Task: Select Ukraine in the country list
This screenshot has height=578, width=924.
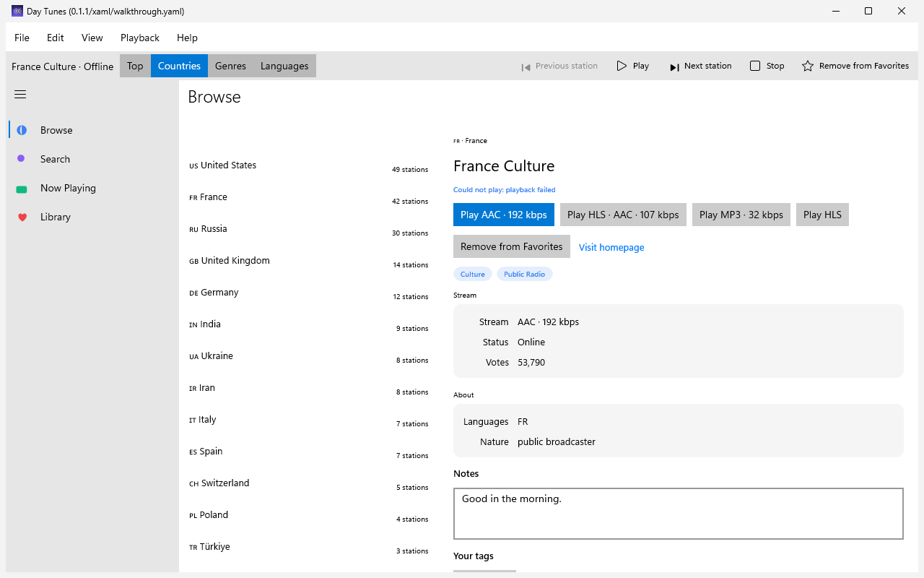Action: click(x=309, y=356)
